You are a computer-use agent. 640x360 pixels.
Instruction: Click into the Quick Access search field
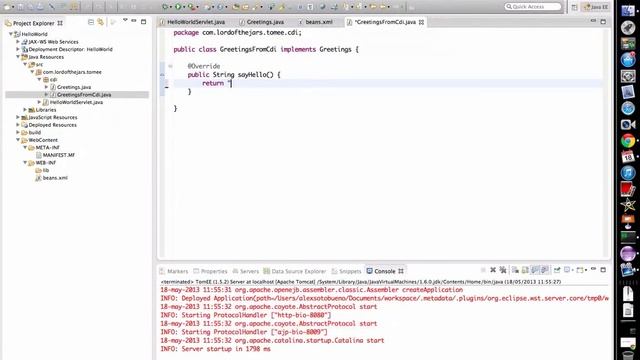click(533, 7)
